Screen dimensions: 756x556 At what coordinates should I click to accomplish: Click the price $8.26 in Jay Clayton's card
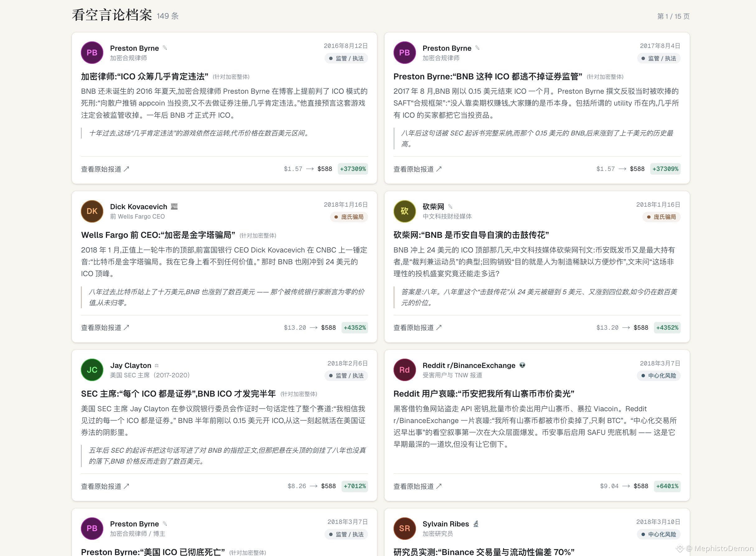coord(297,486)
